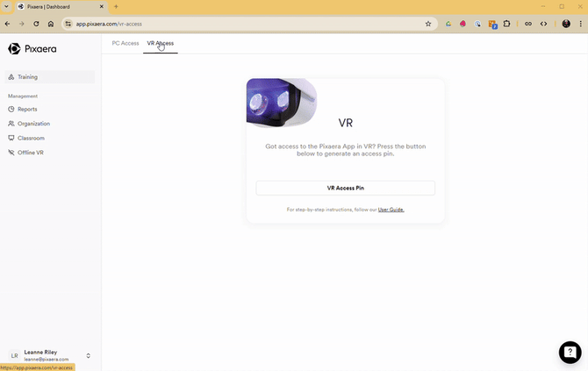Click the 'Management' section heading
Screen dimensions: 588x371
[23, 96]
